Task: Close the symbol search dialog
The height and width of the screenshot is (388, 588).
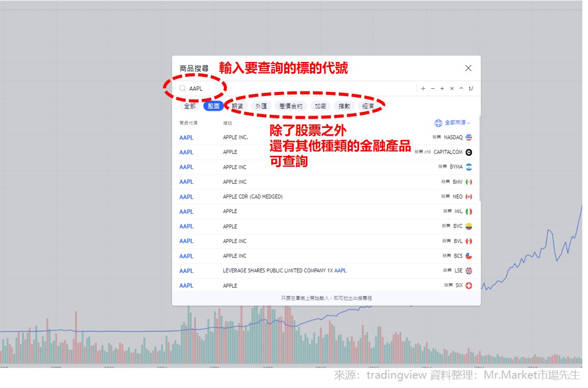Action: coord(468,68)
